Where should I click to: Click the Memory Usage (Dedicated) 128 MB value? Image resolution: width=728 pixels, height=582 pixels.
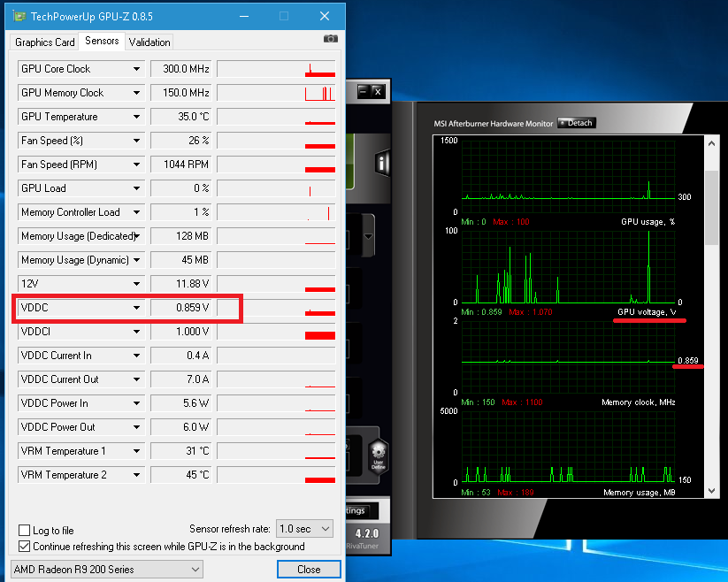click(x=181, y=236)
